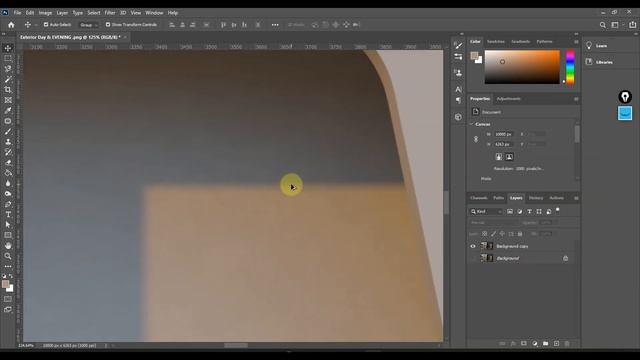Toggle pixel layer filter
The image size is (640, 360).
click(x=510, y=211)
